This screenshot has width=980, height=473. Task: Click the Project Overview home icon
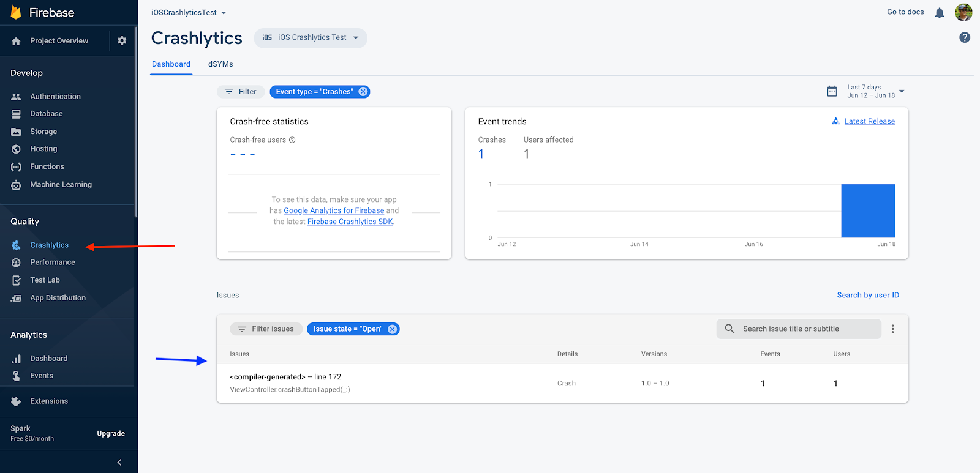click(16, 41)
